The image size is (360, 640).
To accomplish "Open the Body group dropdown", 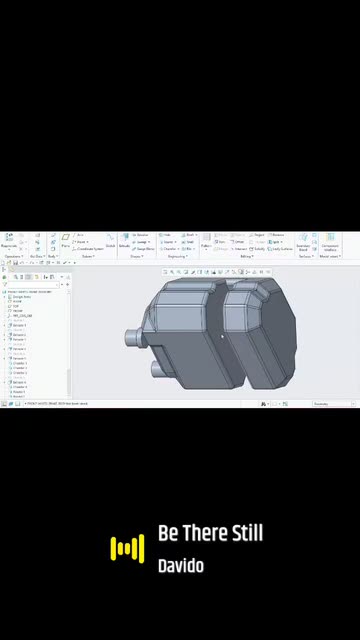I will pos(53,256).
